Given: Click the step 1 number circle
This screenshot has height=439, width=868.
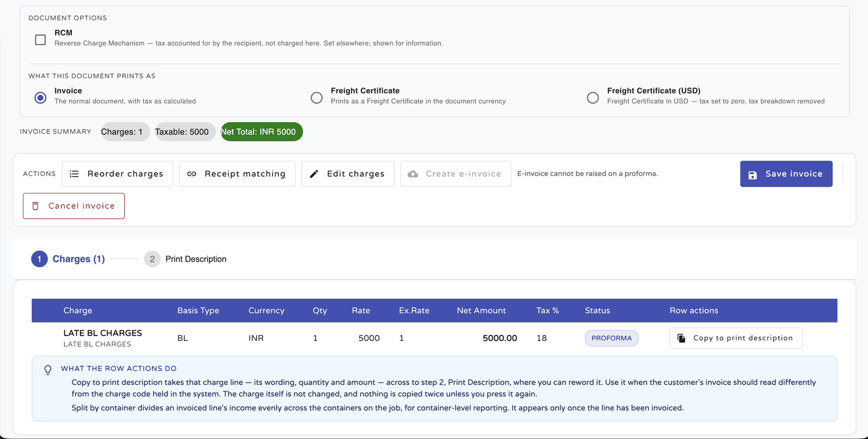Looking at the screenshot, I should [39, 259].
